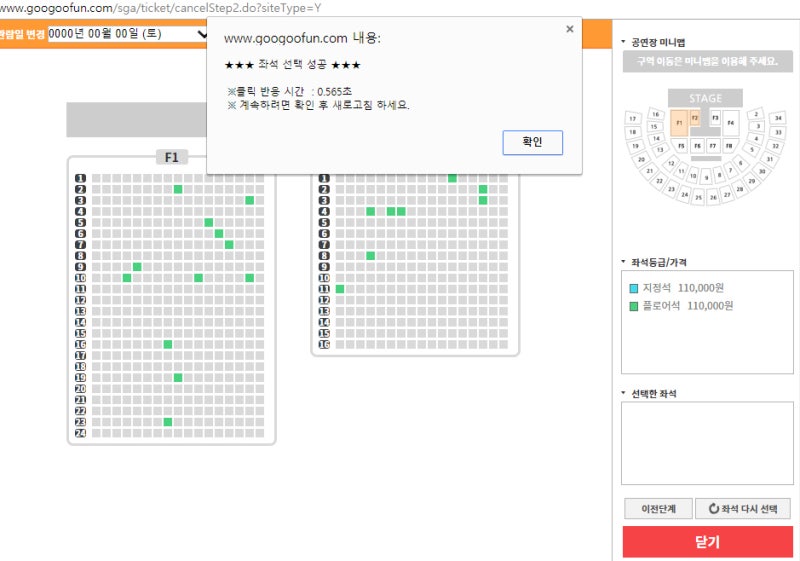The width and height of the screenshot is (800, 561).
Task: Select the highlighted F1 section on the minimap
Action: click(679, 123)
